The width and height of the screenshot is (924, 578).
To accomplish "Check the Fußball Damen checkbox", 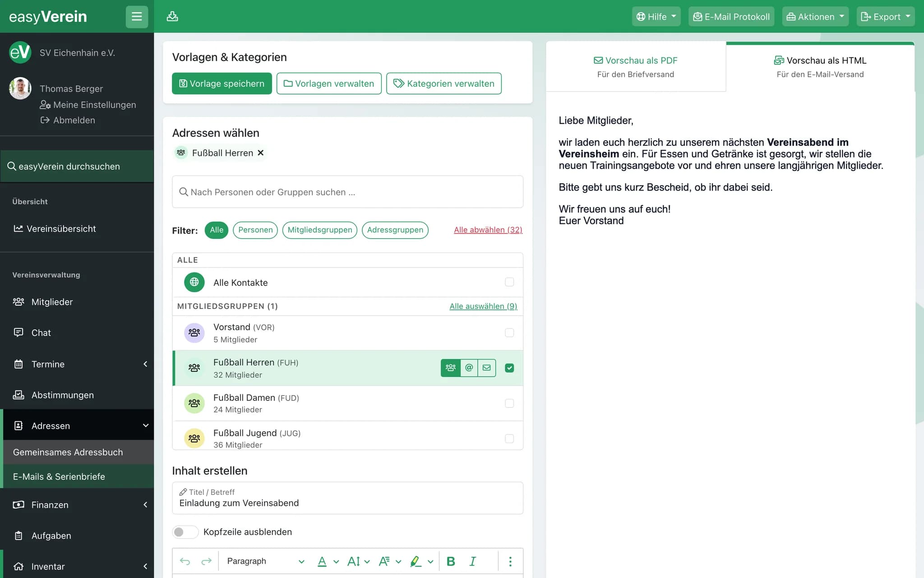I will tap(509, 403).
